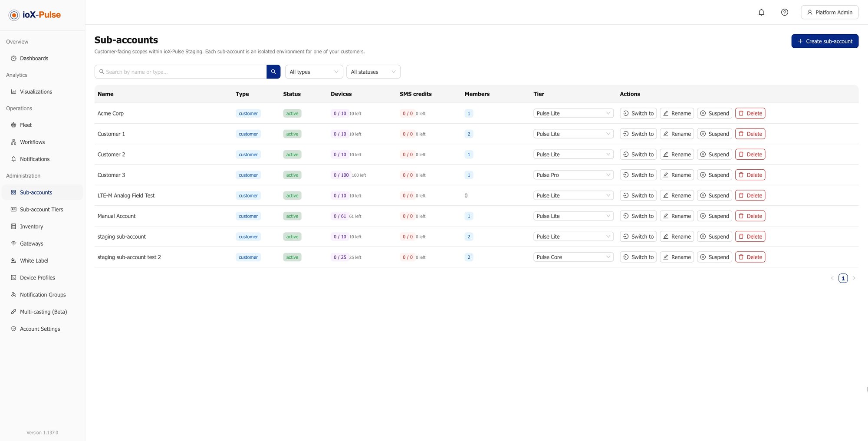Delete the Manual Account sub-account
The height and width of the screenshot is (441, 868).
tap(750, 216)
